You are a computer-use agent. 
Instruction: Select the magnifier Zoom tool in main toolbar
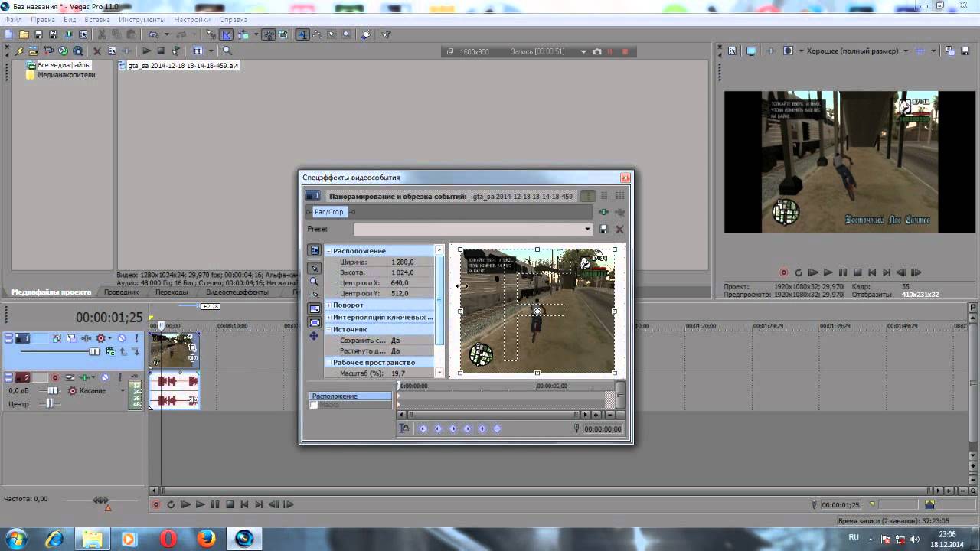coord(346,34)
